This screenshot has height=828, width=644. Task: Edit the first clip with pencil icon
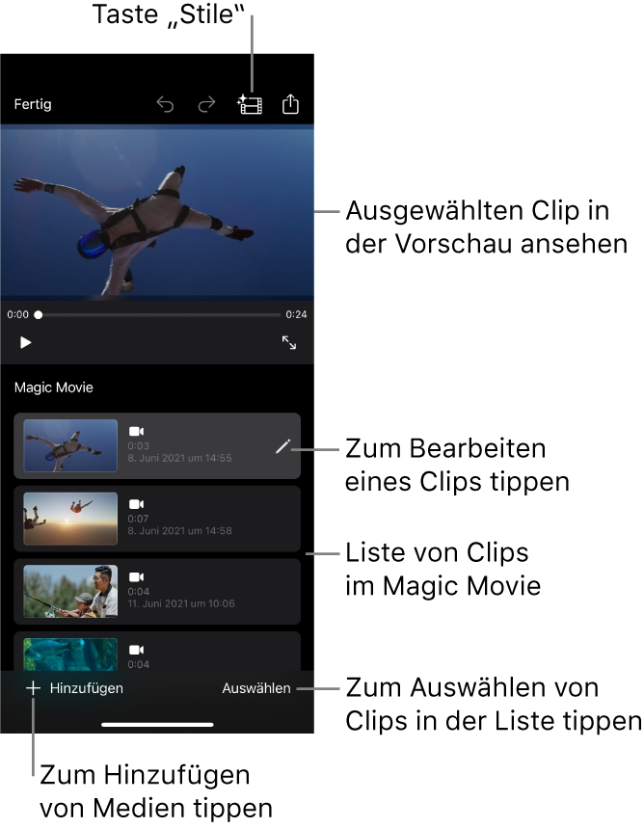282,446
